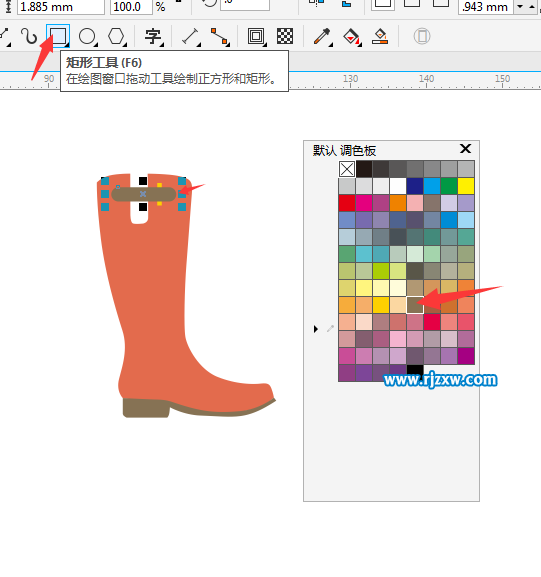Select the Text tool
541x577 pixels.
(153, 36)
